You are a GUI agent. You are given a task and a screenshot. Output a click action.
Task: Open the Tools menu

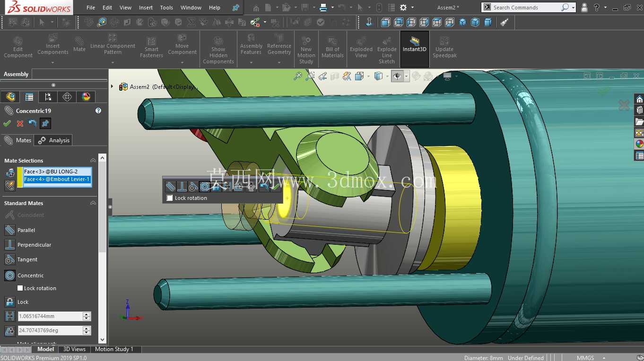(166, 8)
